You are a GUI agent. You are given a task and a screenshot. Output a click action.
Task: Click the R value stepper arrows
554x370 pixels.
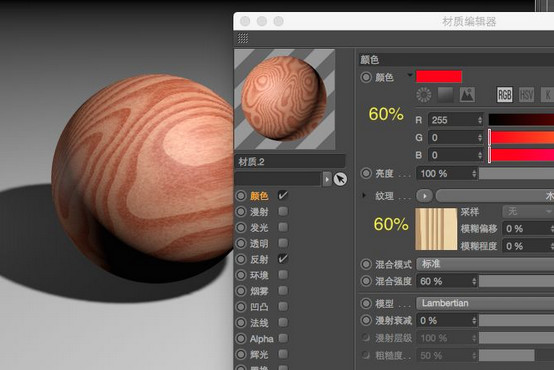[480, 120]
